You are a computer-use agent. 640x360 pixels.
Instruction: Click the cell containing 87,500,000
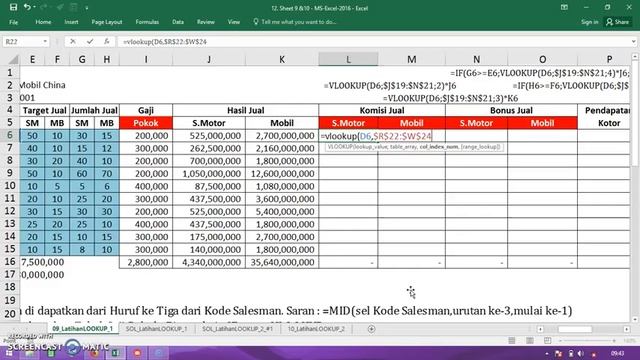[209, 186]
